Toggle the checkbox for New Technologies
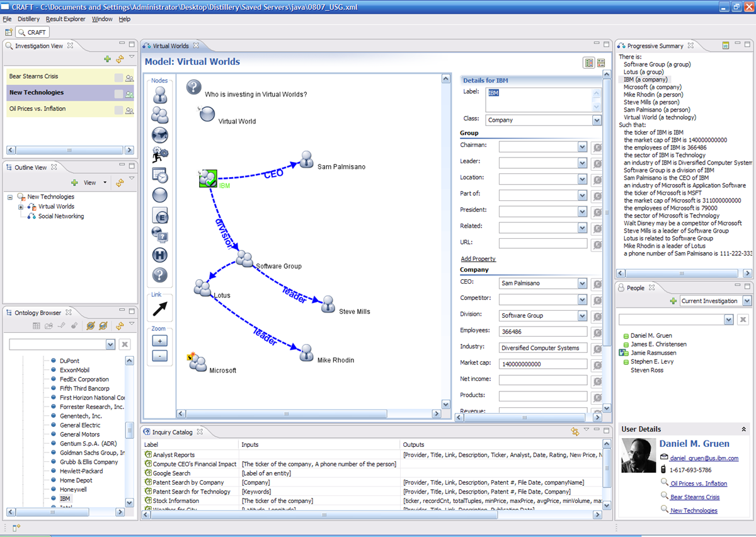Viewport: 756px width, 537px height. 118,94
